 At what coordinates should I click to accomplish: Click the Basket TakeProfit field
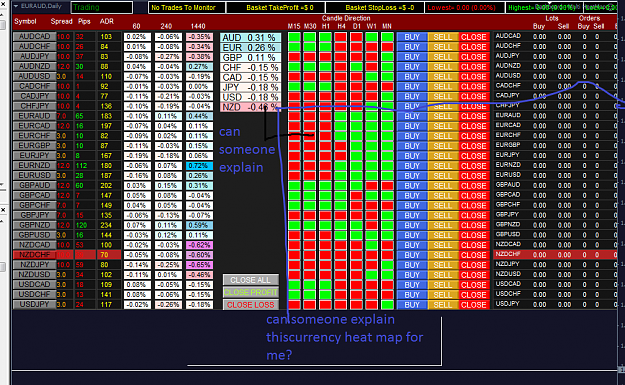click(x=276, y=8)
